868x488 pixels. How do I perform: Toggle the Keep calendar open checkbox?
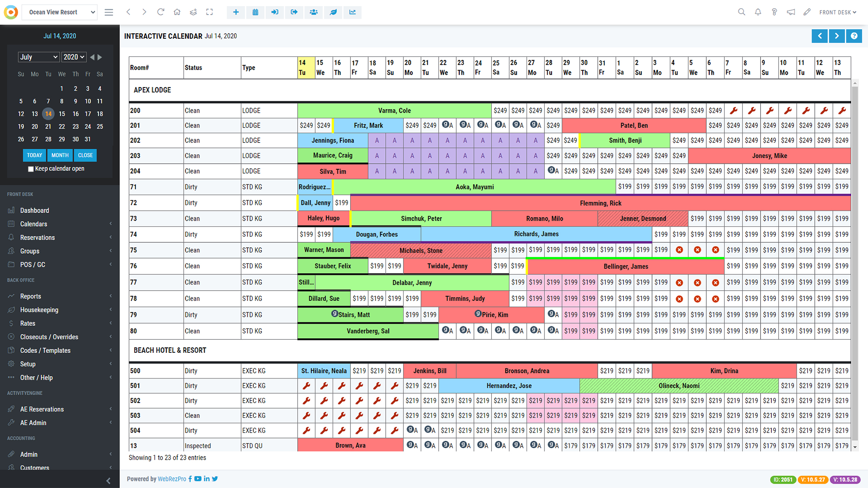pos(31,169)
